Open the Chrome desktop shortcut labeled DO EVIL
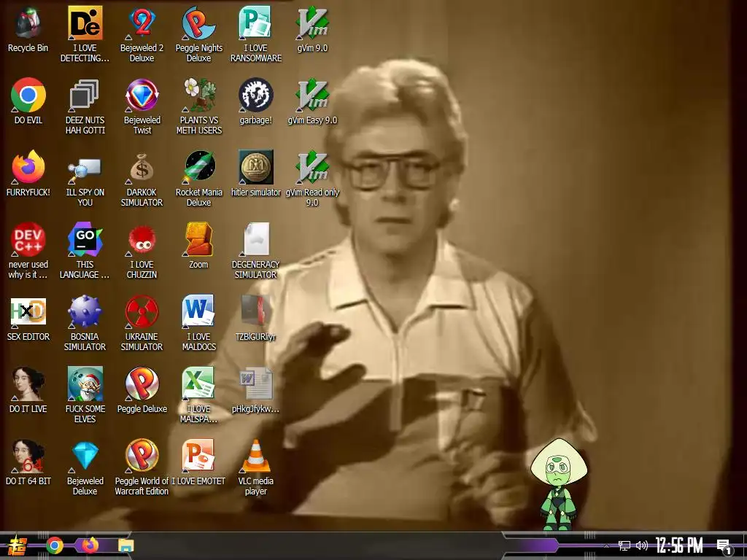 click(28, 96)
